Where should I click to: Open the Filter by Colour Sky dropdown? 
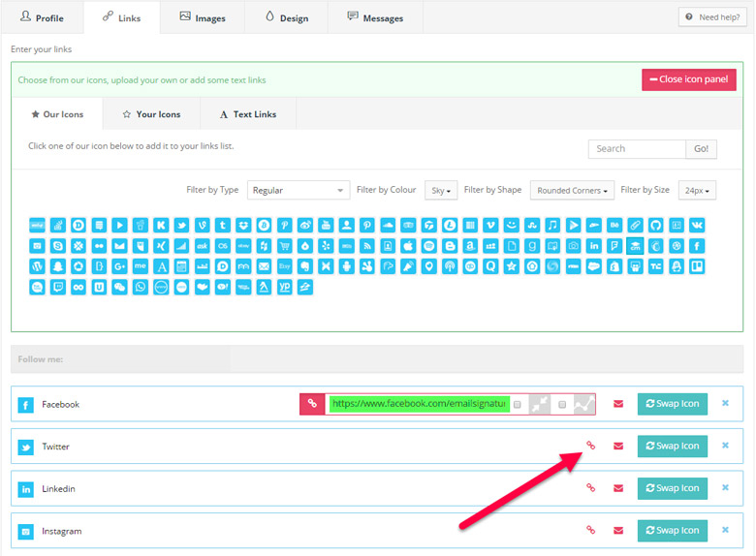point(441,190)
